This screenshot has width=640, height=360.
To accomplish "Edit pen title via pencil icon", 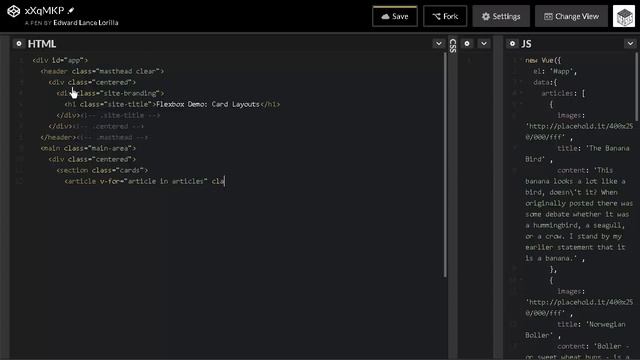I will pos(71,11).
